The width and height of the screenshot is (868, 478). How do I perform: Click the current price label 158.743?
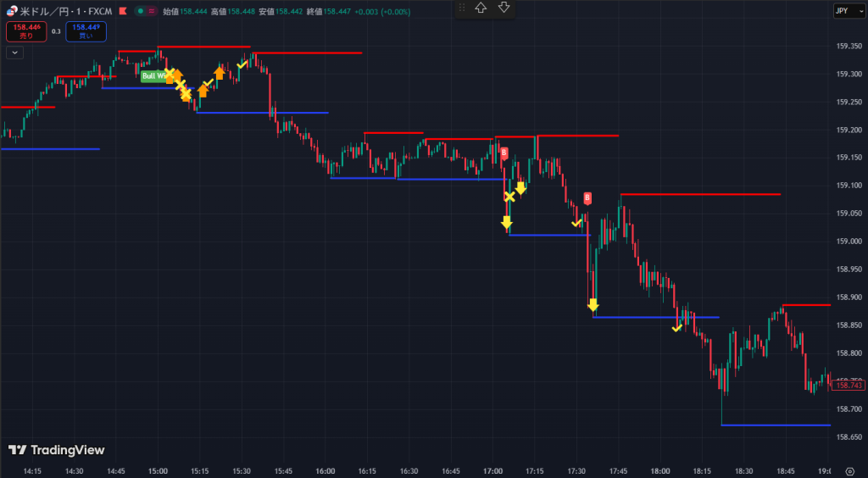point(848,386)
